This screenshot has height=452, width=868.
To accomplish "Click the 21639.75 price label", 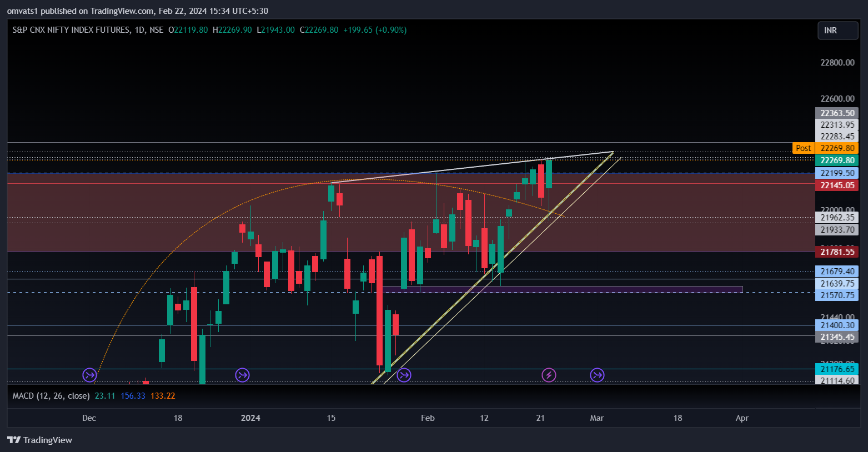I will tap(837, 284).
